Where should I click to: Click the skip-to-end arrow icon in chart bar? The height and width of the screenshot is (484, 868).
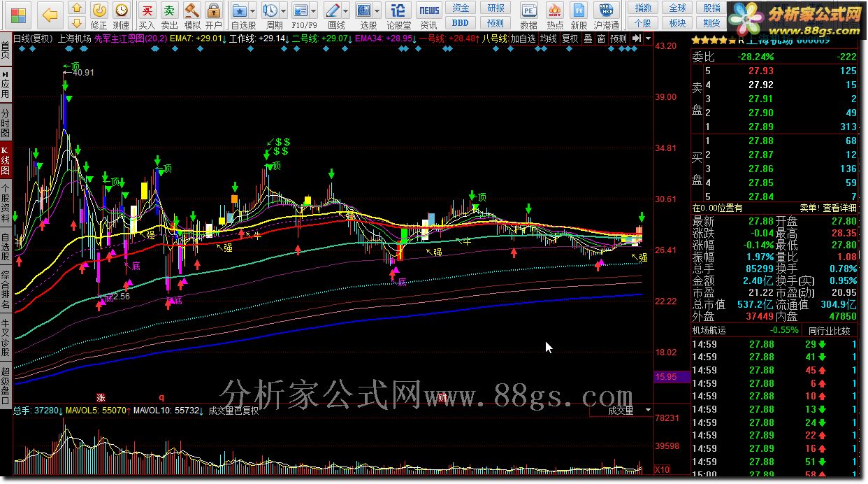(637, 38)
